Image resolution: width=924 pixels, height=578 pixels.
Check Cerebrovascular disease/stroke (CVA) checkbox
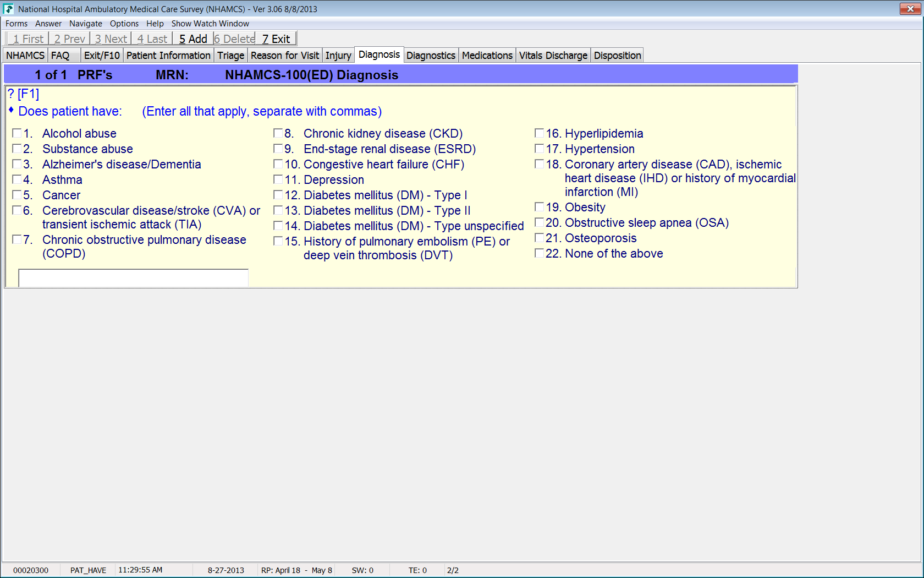[17, 210]
